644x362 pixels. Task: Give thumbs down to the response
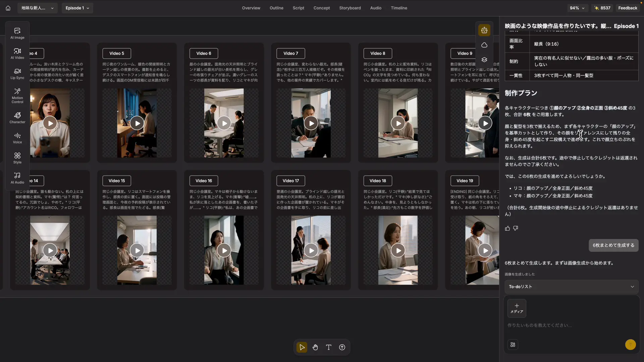516,228
